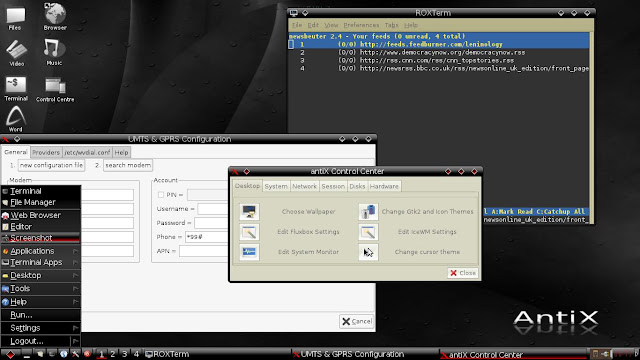Screen dimensions: 640x360
Task: Open the Music desktop icon
Action: [x=54, y=52]
